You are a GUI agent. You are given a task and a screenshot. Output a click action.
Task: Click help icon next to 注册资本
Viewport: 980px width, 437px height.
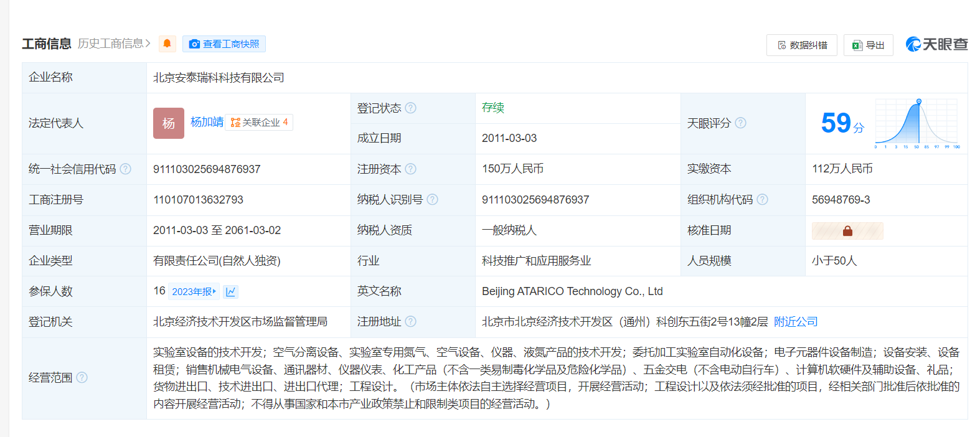click(x=410, y=169)
